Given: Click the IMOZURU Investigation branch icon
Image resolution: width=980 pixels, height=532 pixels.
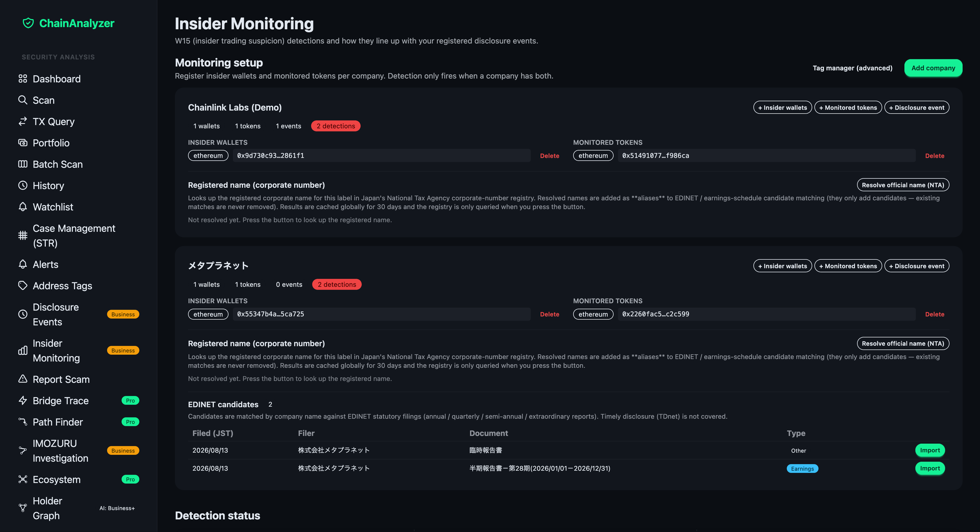Looking at the screenshot, I should pyautogui.click(x=23, y=451).
